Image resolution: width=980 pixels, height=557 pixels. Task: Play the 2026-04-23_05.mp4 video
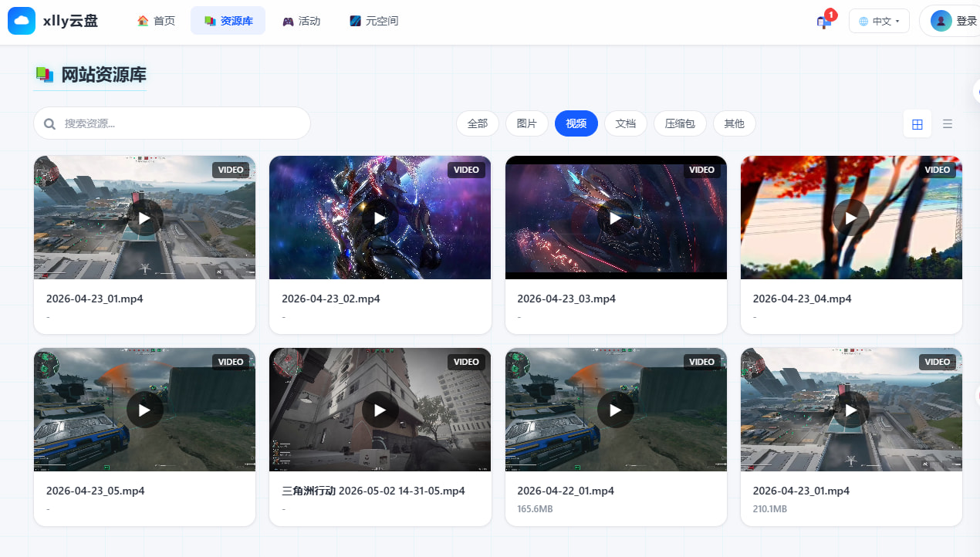click(144, 410)
